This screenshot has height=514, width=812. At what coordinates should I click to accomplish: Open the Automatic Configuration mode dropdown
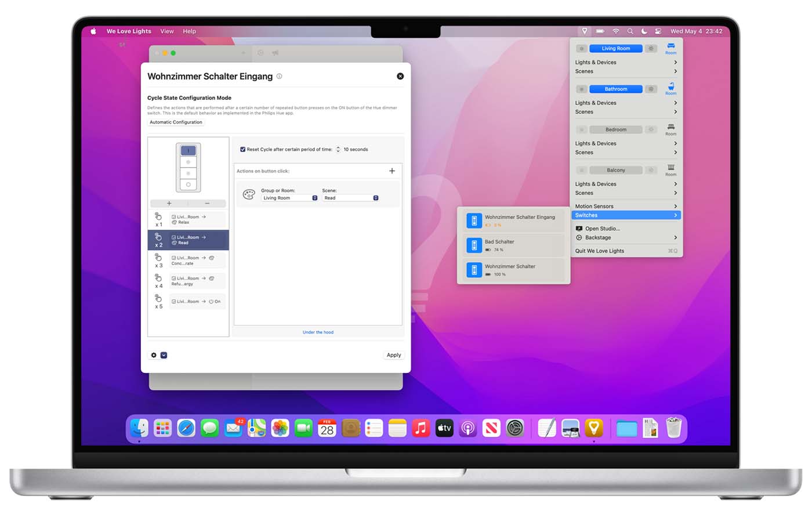pyautogui.click(x=176, y=122)
